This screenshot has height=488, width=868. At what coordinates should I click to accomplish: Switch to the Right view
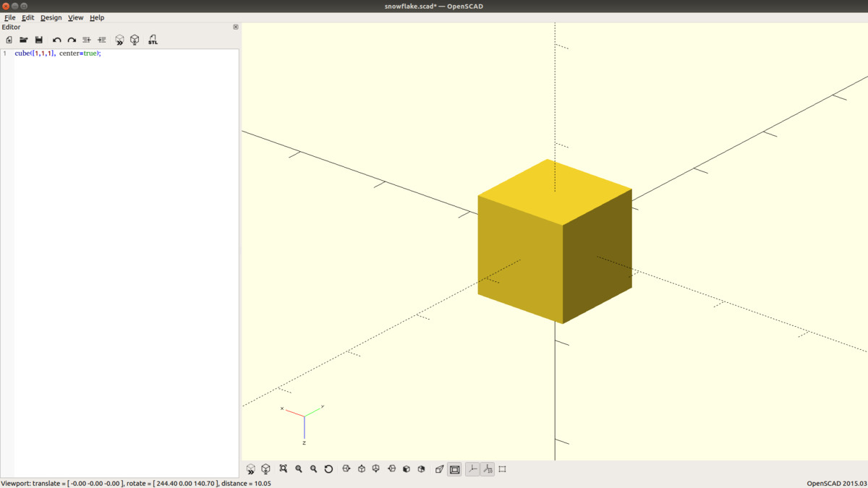(346, 469)
